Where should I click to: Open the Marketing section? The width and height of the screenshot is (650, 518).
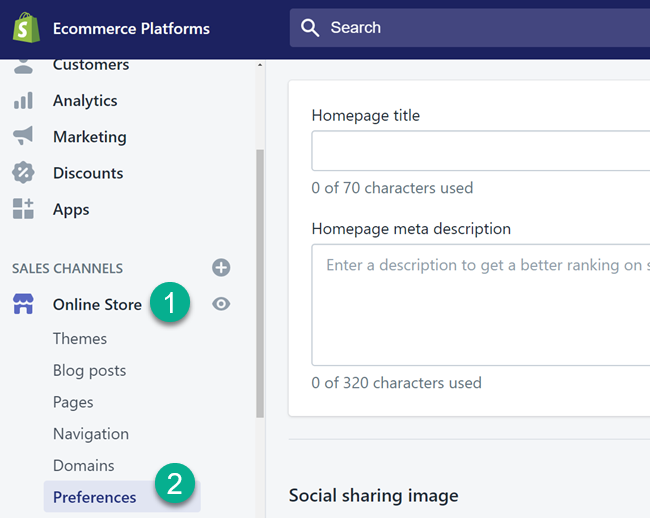pyautogui.click(x=90, y=137)
